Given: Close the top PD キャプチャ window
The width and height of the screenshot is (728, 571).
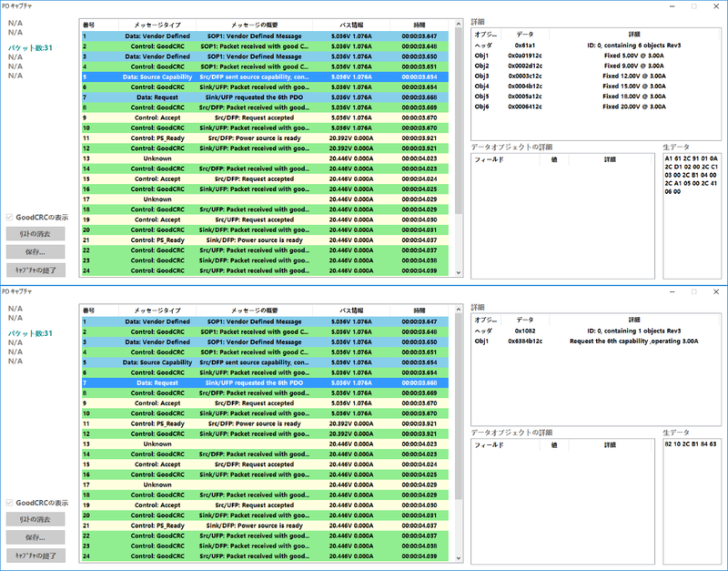Looking at the screenshot, I should [x=716, y=6].
